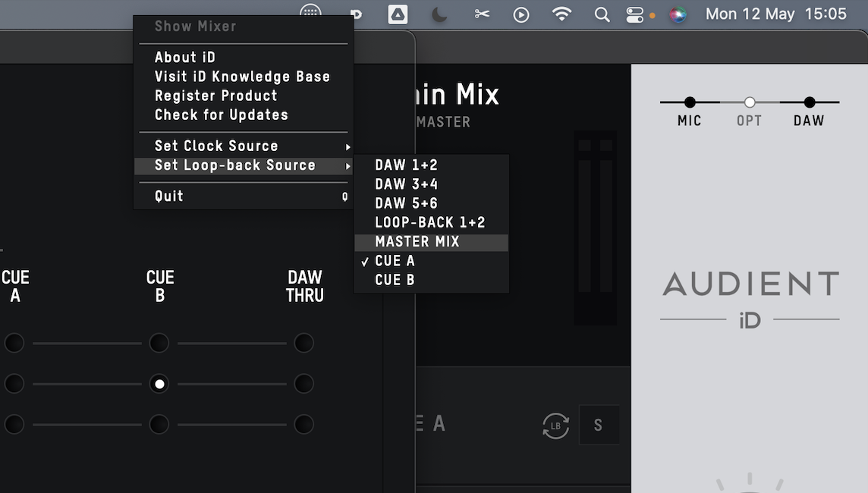Screen dimensions: 868x493
Task: Quit the iD app from the menu
Action: 244,196
